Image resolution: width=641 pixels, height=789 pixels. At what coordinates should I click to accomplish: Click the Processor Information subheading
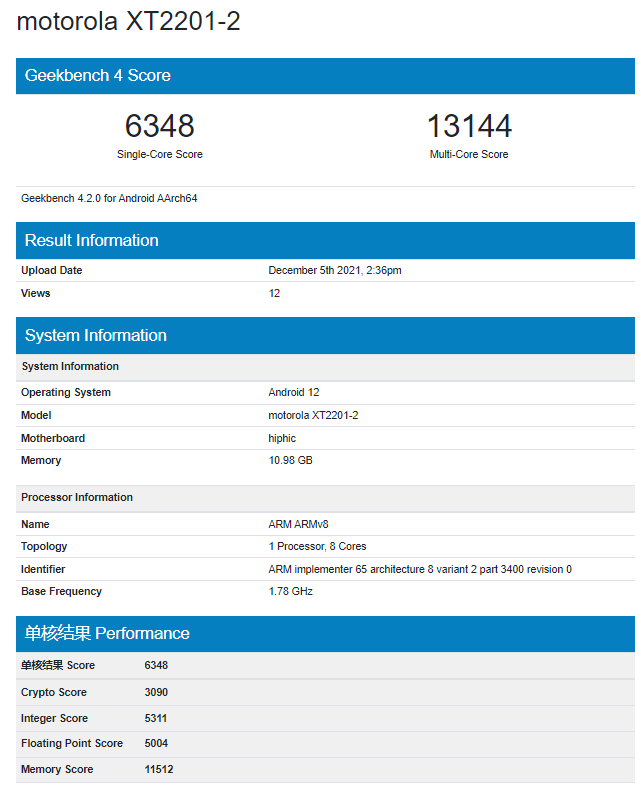[77, 497]
